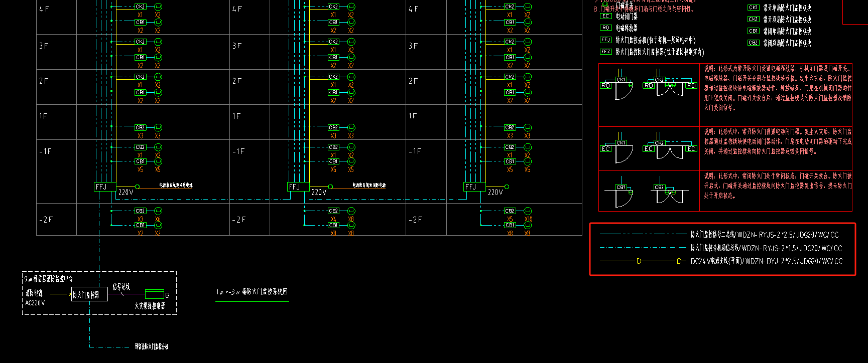Click cable spec 防火门监控信号二总线/WDZN-RYJS-2*2.5
The height and width of the screenshot is (363, 868).
pyautogui.click(x=765, y=235)
